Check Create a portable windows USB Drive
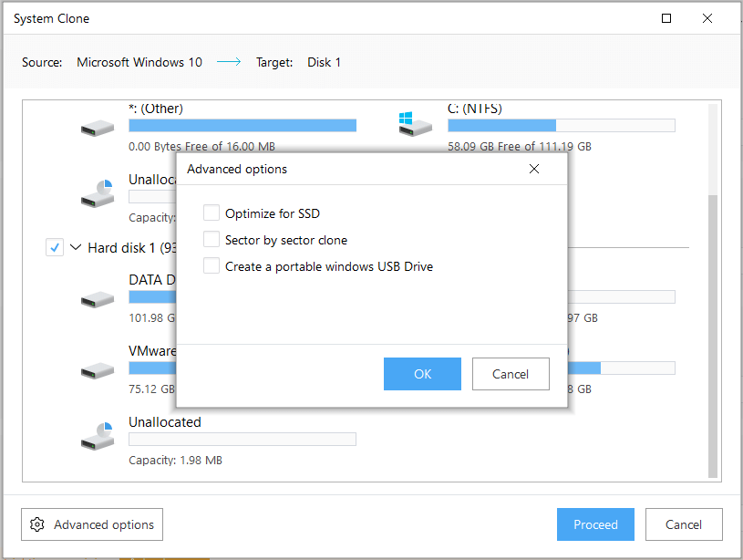Screen dimensions: 743x560 (212, 266)
